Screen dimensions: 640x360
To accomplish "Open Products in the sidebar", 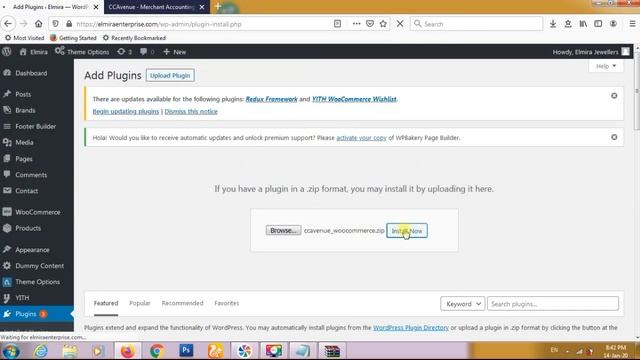I will (x=28, y=228).
